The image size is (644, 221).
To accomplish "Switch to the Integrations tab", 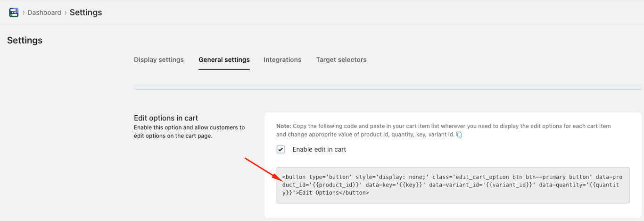I will pyautogui.click(x=282, y=59).
